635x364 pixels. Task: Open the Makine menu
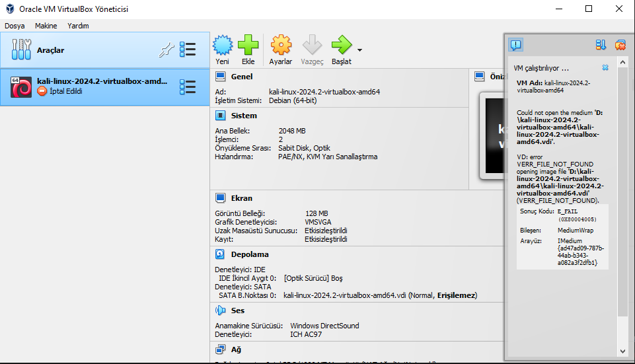tap(46, 26)
